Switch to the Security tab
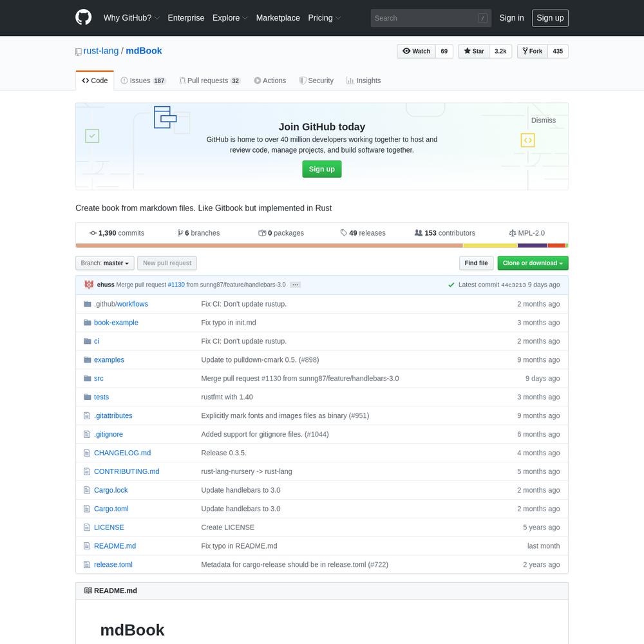This screenshot has height=644, width=644. pyautogui.click(x=316, y=80)
